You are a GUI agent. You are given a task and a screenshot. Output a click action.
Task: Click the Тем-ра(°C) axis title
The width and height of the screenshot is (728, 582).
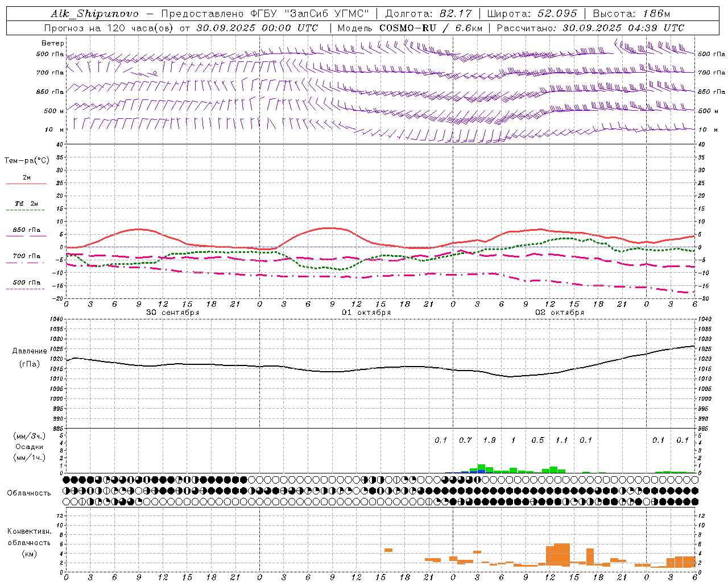tap(27, 161)
